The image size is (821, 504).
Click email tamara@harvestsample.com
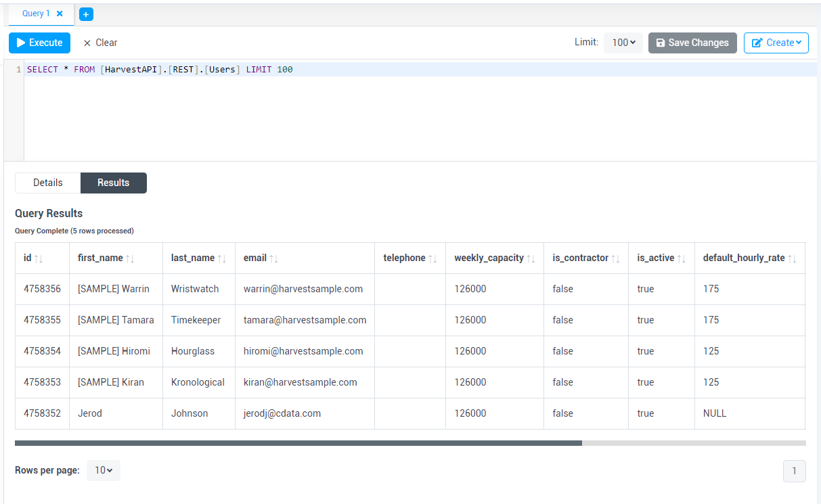[305, 320]
